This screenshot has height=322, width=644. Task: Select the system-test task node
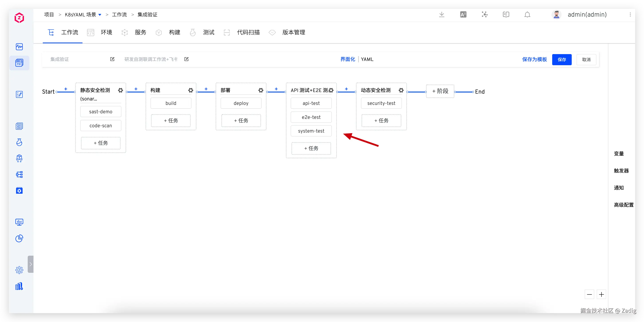pos(311,131)
